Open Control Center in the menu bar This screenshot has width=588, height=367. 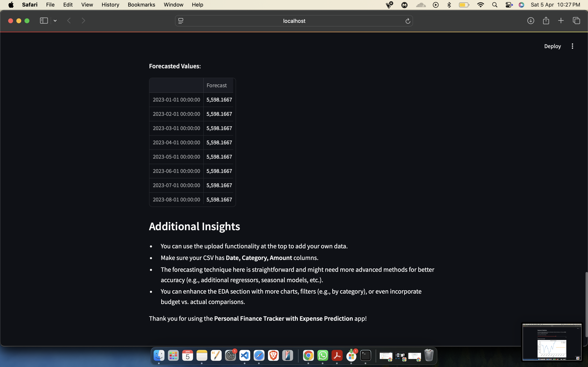pos(509,5)
